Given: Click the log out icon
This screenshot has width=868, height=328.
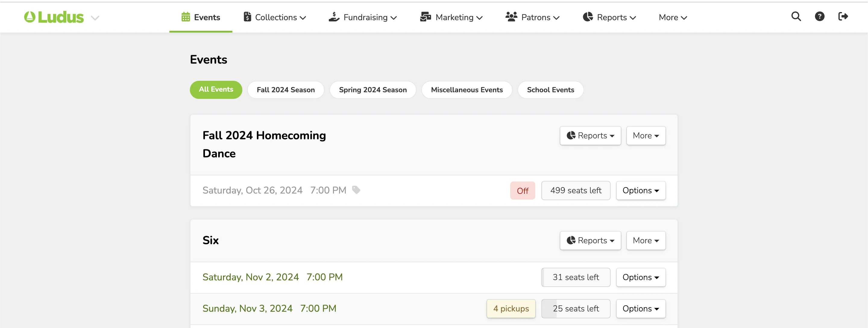Looking at the screenshot, I should tap(843, 17).
